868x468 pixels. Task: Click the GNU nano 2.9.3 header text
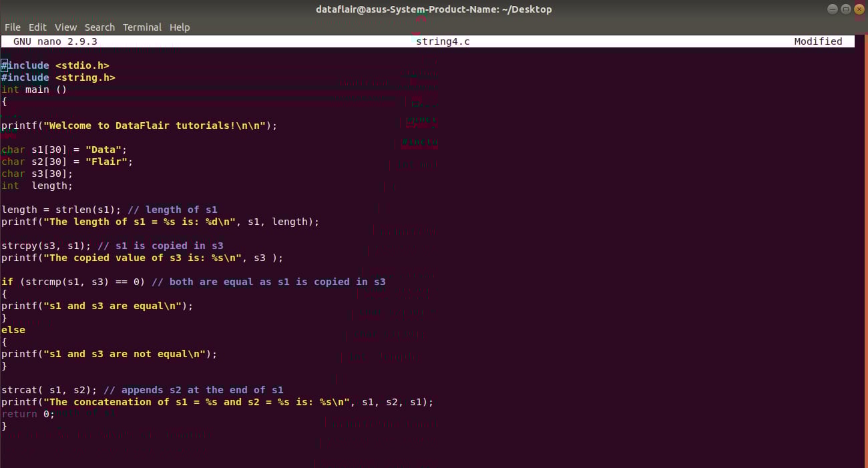55,41
